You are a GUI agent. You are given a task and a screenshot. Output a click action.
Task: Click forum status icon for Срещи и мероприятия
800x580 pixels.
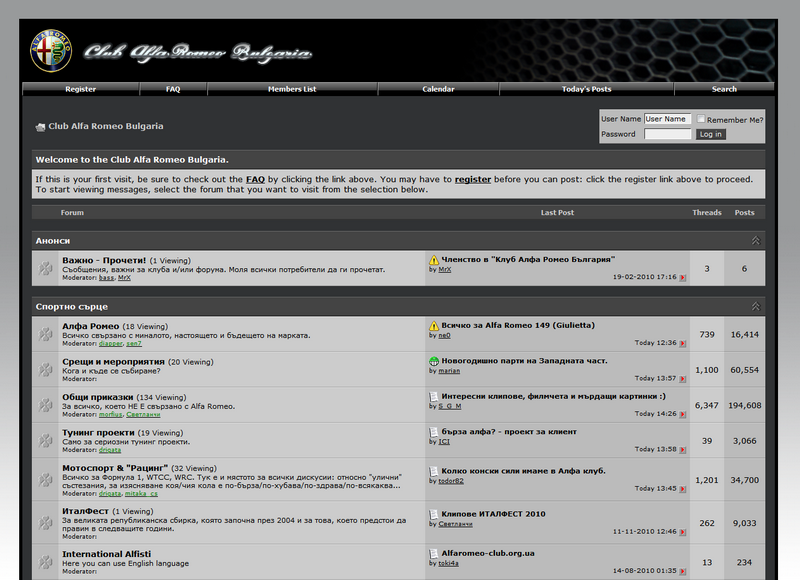coord(45,369)
